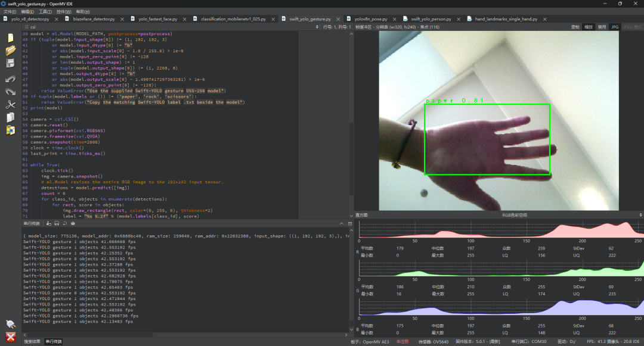Click the terminal bug icon

pos(73,223)
